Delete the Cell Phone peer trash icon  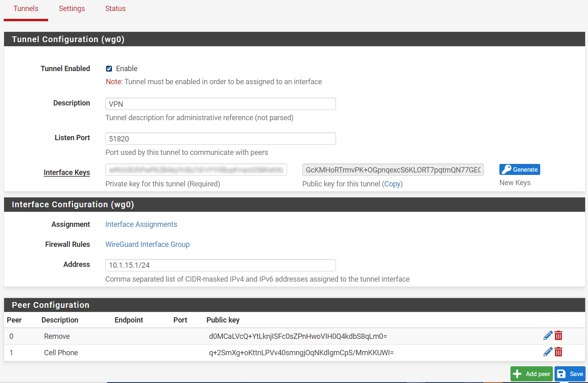[559, 352]
